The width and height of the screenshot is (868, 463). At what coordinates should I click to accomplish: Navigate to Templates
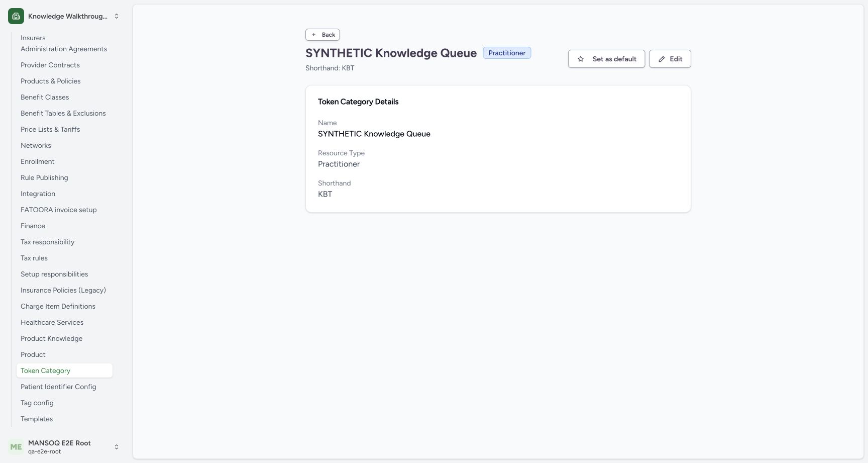tap(37, 419)
